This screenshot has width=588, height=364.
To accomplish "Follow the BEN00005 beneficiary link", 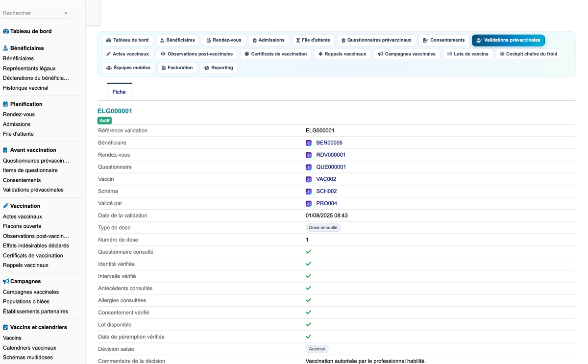I will pos(329,143).
